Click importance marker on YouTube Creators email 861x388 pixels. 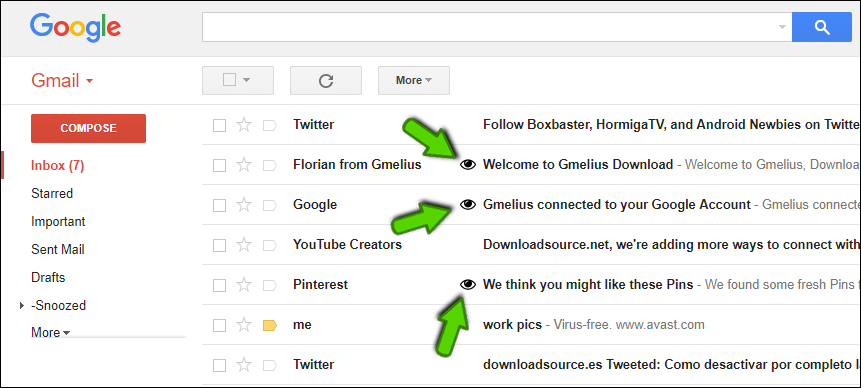point(270,245)
